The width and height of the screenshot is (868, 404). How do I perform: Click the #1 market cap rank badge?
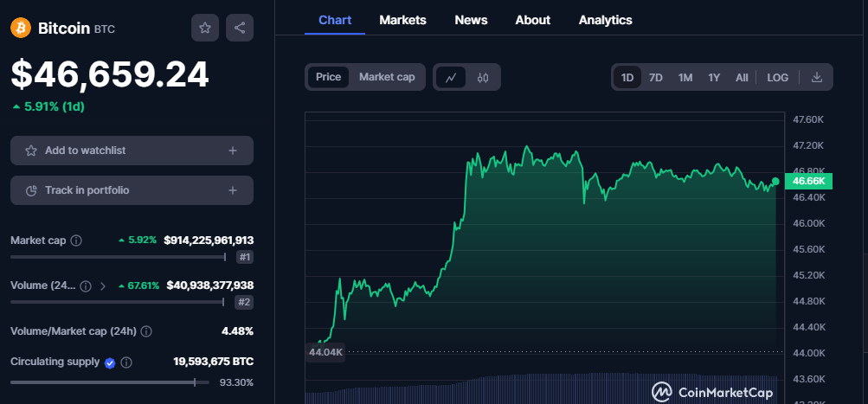point(245,257)
